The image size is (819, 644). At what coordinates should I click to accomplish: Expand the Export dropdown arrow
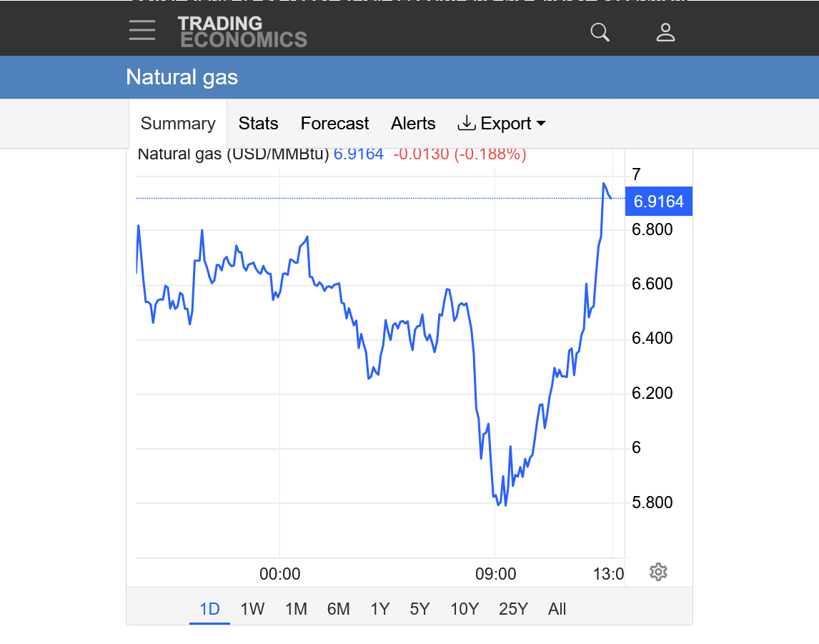click(541, 124)
